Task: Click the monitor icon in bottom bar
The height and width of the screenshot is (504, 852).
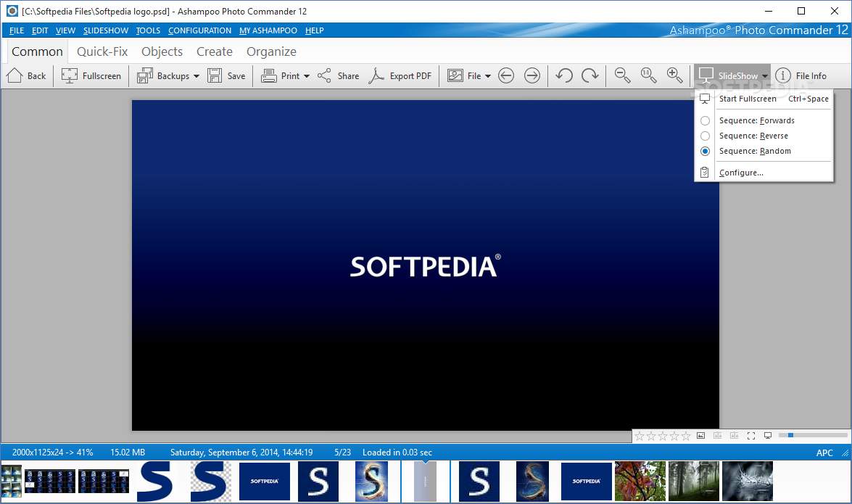Action: (x=768, y=436)
